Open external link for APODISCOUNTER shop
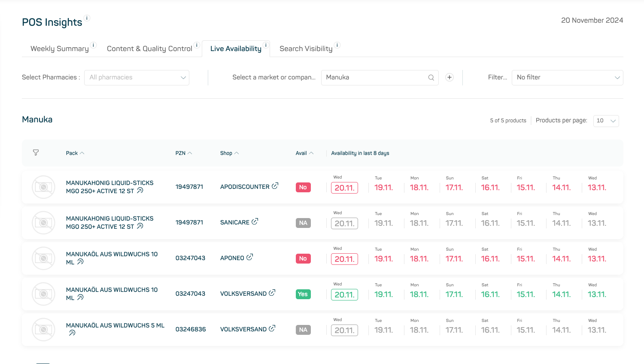The height and width of the screenshot is (364, 644). tap(275, 186)
